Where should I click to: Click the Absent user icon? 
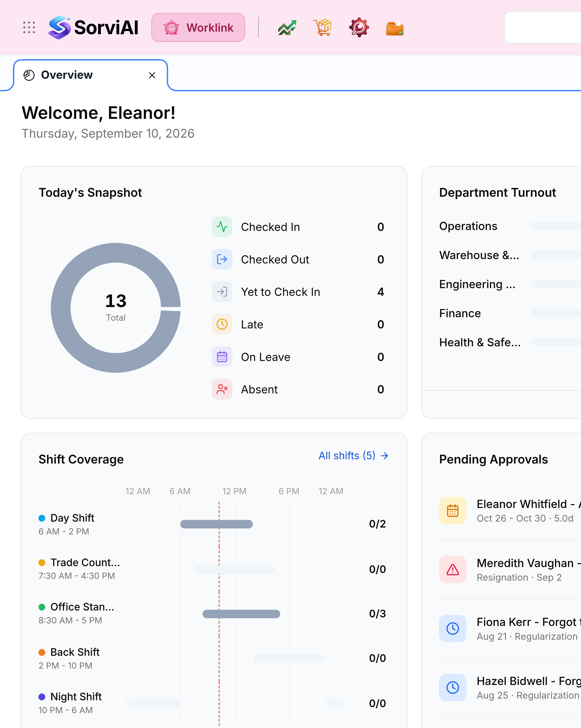pyautogui.click(x=222, y=389)
